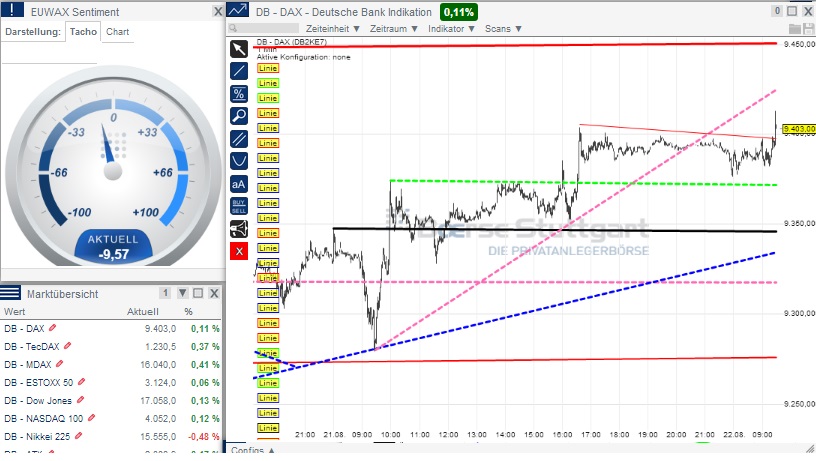
Task: Click the bottommost Linie label above 21:00
Action: [267, 428]
